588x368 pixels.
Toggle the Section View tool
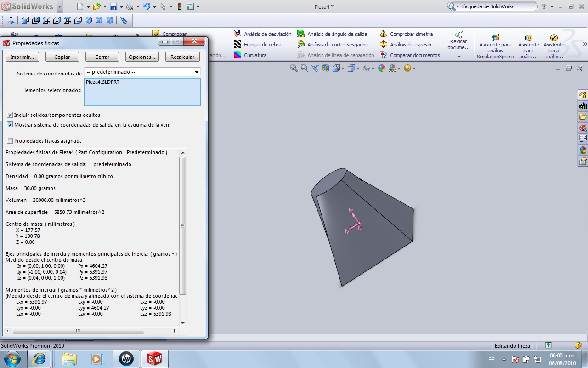point(326,68)
